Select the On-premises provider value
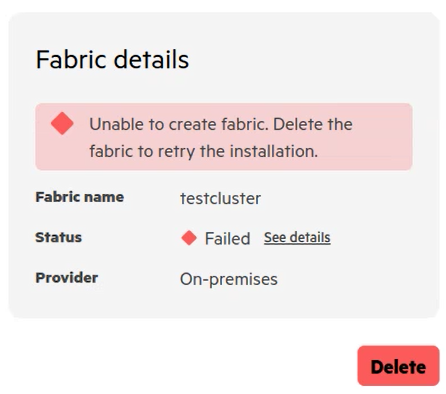The width and height of the screenshot is (446, 394). (x=229, y=279)
